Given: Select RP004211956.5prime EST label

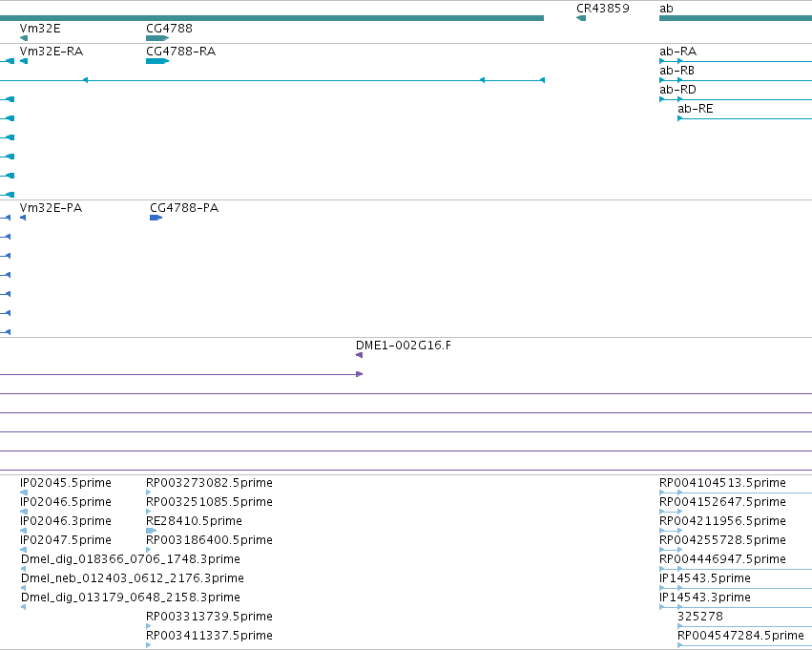Looking at the screenshot, I should tap(722, 521).
